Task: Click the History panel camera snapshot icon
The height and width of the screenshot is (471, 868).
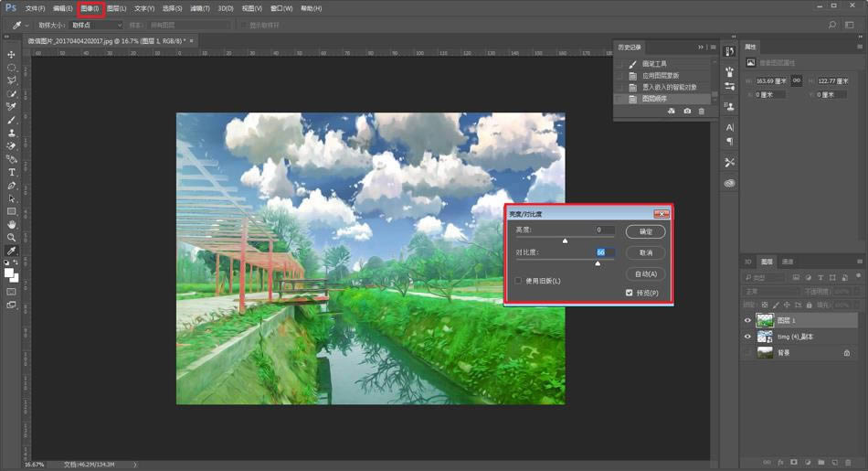Action: (x=687, y=111)
